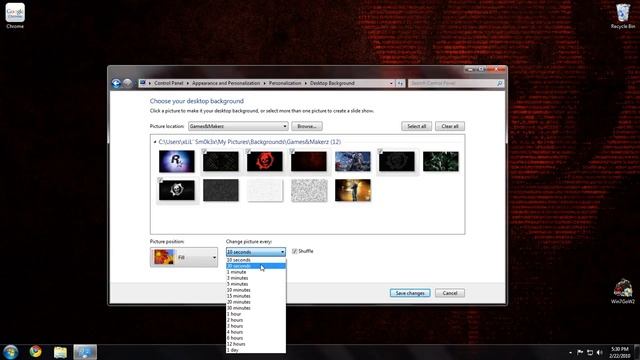This screenshot has height=360, width=640.
Task: Open the network tray icon
Action: 590,352
